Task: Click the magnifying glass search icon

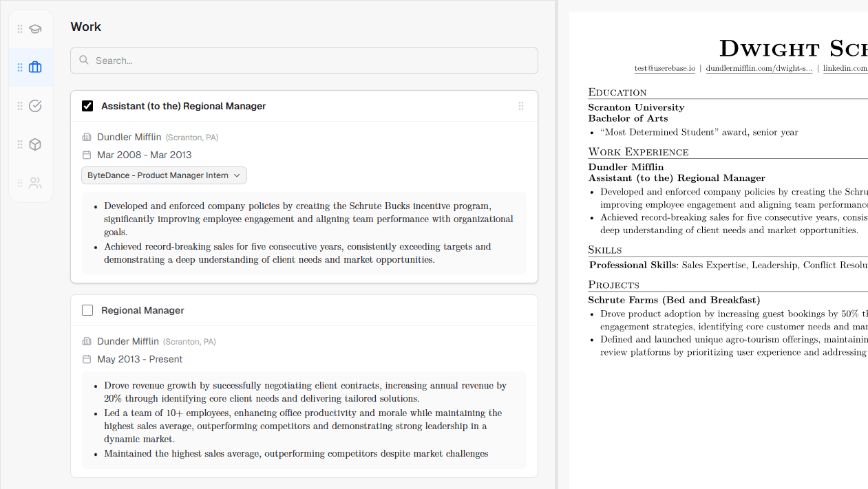Action: click(83, 61)
